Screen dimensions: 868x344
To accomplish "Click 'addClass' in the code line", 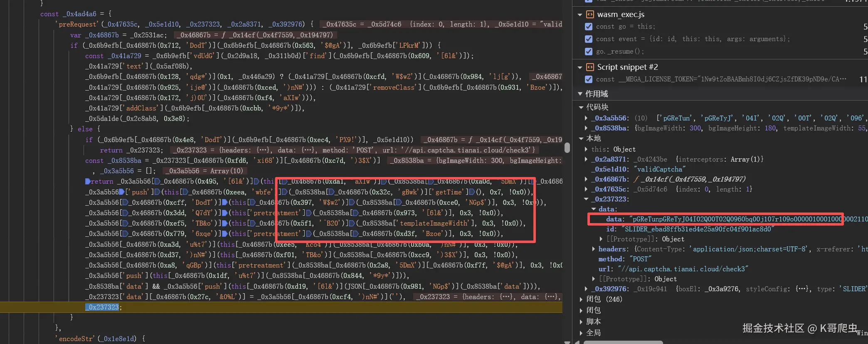I will click(142, 108).
